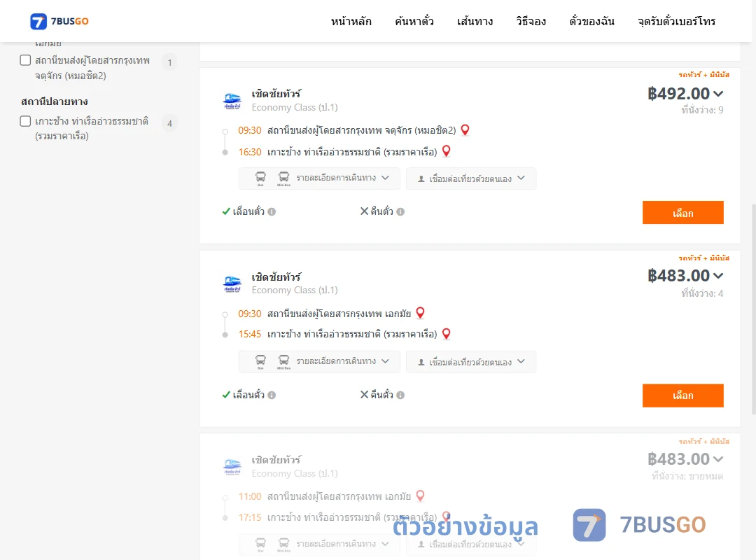Screen dimensions: 756x560
Task: Click the green check เลื่อนตั๋ว icon on ฿492.00 trip
Action: pyautogui.click(x=226, y=211)
